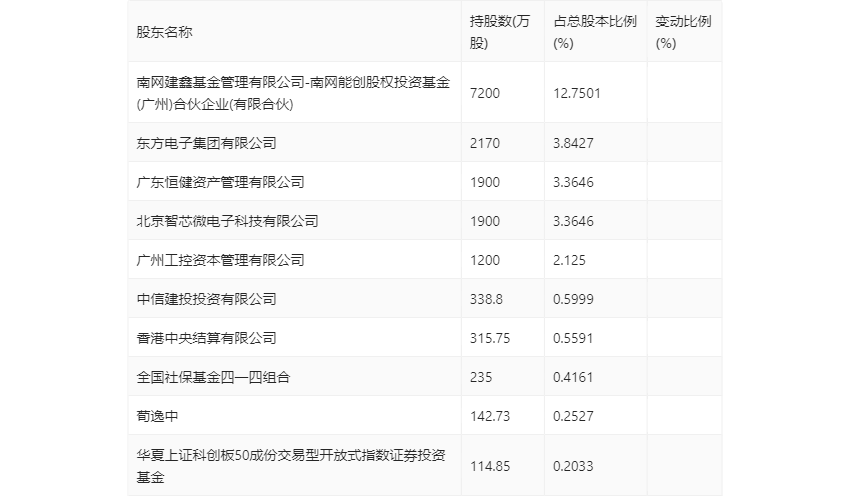Click the 变动比例(%) column header
The width and height of the screenshot is (850, 496).
click(x=683, y=32)
